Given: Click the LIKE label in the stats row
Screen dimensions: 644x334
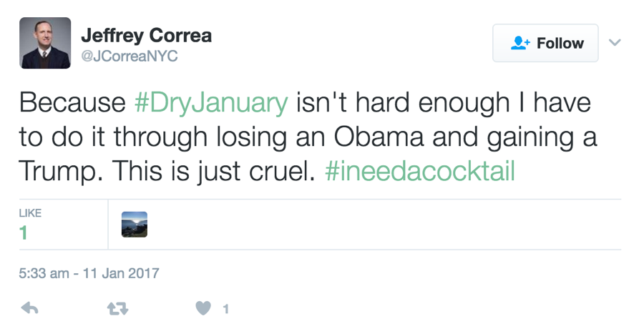Looking at the screenshot, I should (x=31, y=213).
